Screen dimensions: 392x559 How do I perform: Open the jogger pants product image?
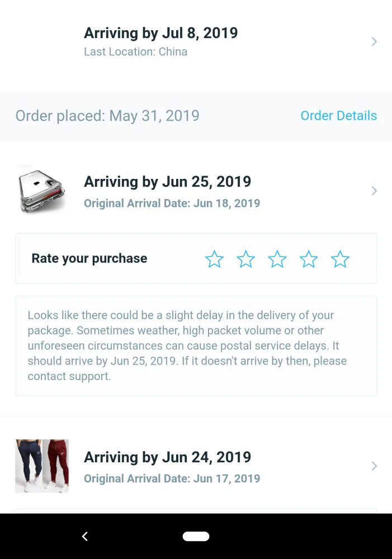(42, 466)
